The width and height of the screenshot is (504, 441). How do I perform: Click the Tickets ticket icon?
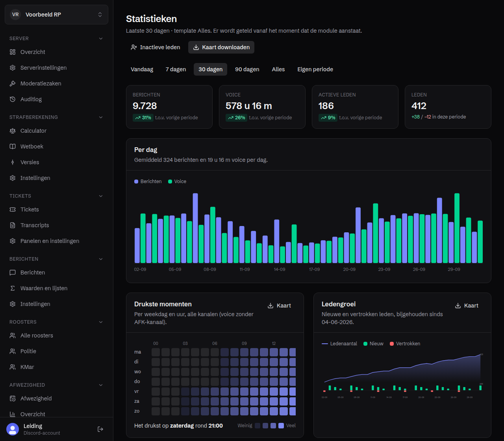pyautogui.click(x=13, y=209)
